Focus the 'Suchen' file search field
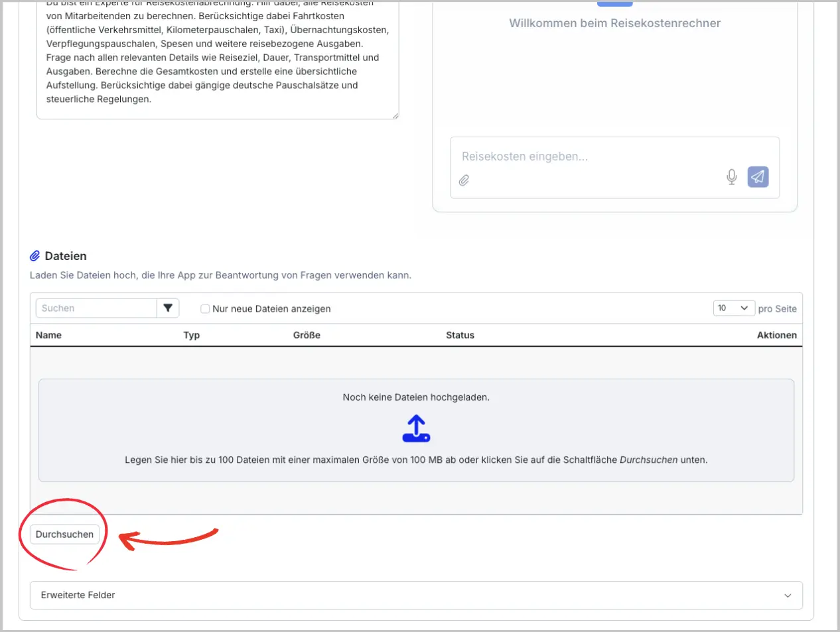The image size is (840, 632). pyautogui.click(x=96, y=308)
